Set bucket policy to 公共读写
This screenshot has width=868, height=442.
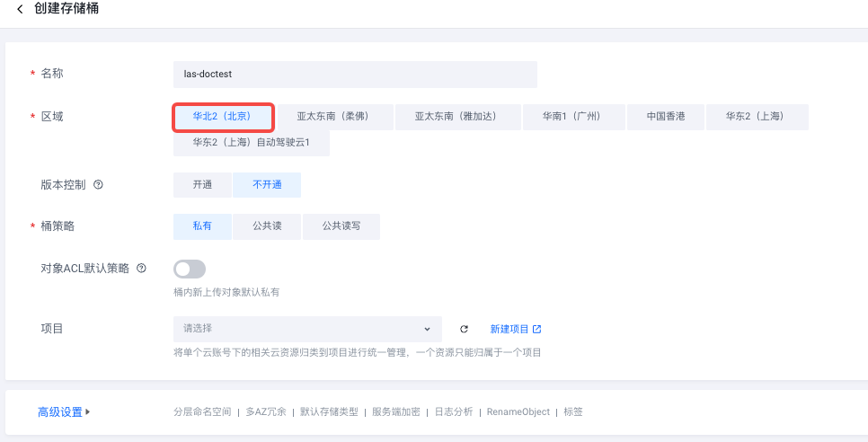341,226
